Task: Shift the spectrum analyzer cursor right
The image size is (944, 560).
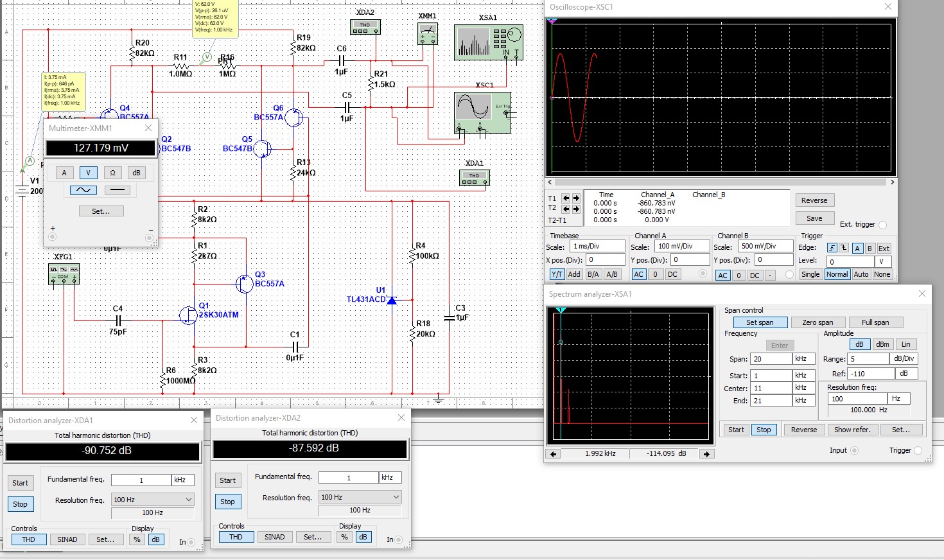Action: pos(706,454)
